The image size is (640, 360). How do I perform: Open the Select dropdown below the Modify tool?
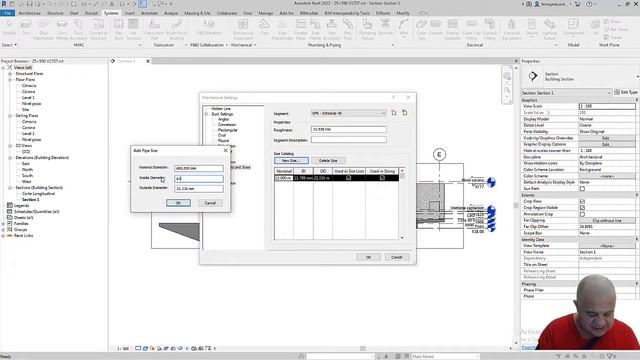pyautogui.click(x=9, y=45)
